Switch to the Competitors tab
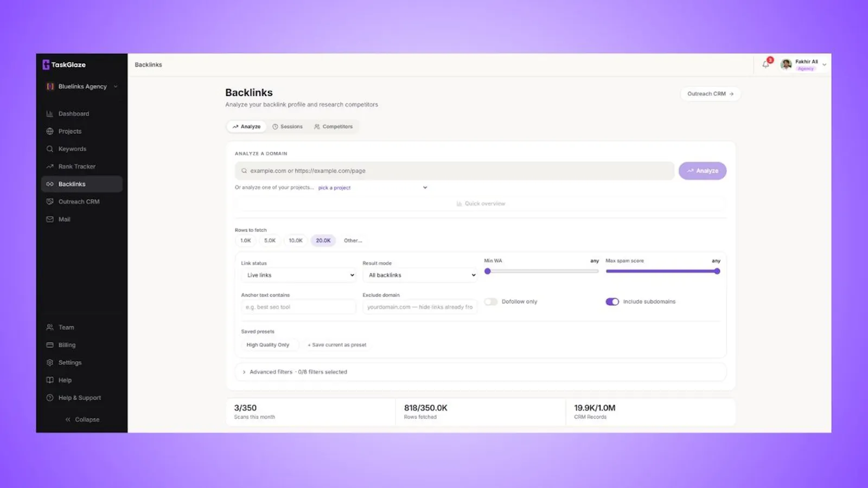Image resolution: width=868 pixels, height=488 pixels. click(333, 127)
